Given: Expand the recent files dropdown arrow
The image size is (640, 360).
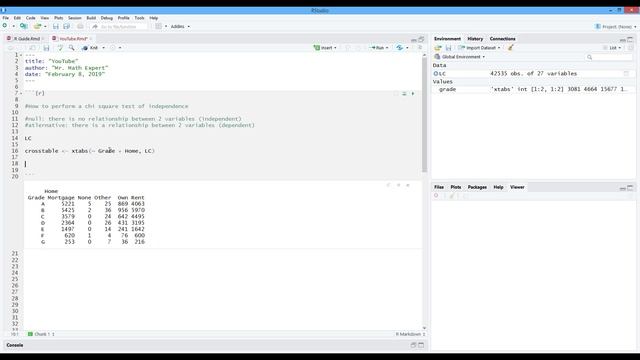Looking at the screenshot, I should click(45, 27).
